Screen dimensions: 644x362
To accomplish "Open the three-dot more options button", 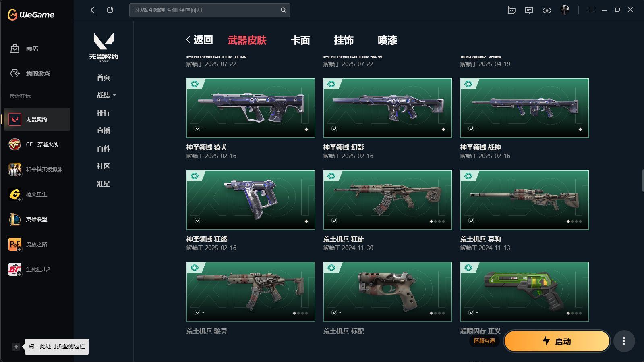I will click(624, 341).
